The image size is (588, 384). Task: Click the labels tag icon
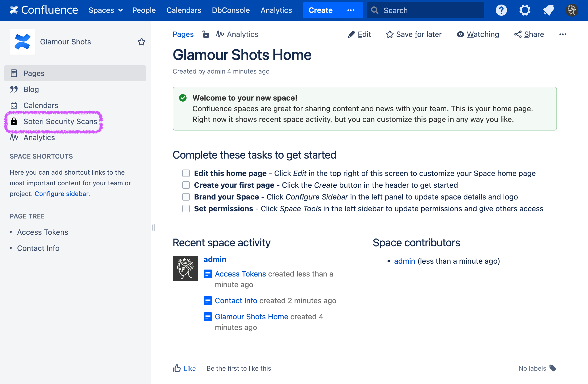click(553, 368)
